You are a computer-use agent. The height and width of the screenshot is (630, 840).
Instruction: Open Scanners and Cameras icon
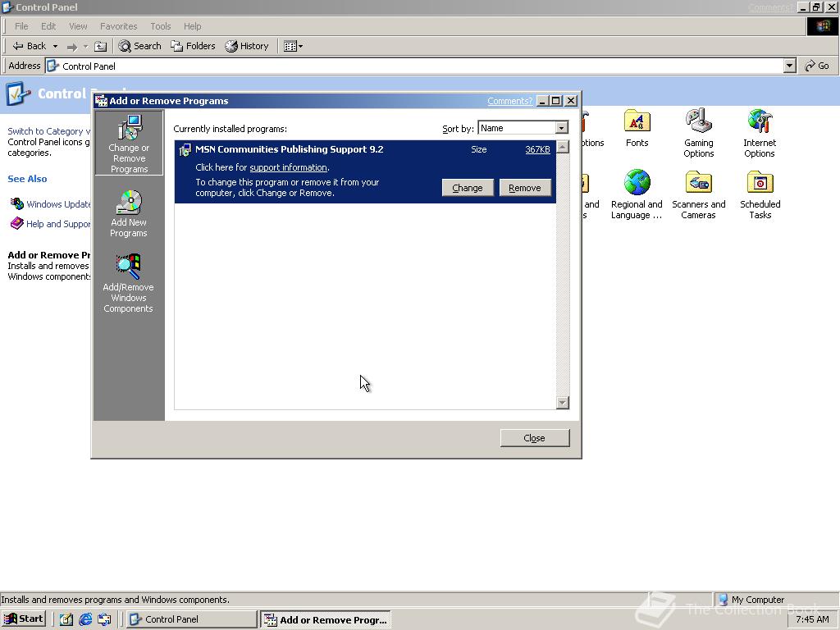[x=699, y=194]
